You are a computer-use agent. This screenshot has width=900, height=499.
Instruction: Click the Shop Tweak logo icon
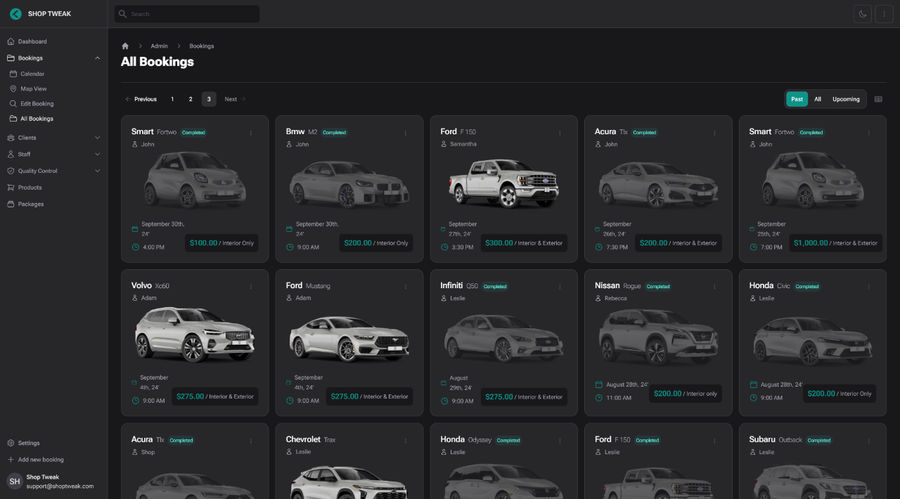point(15,14)
